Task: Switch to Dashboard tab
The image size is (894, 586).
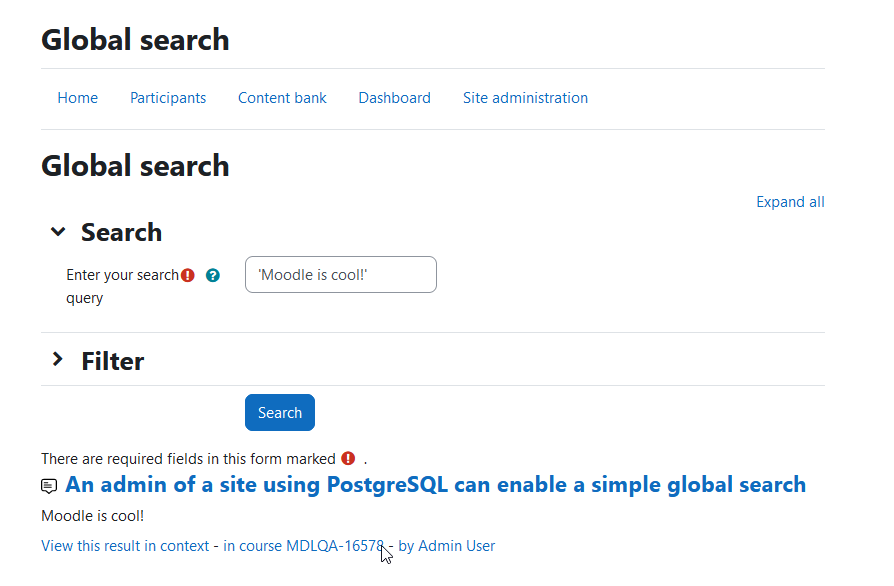Action: tap(395, 98)
